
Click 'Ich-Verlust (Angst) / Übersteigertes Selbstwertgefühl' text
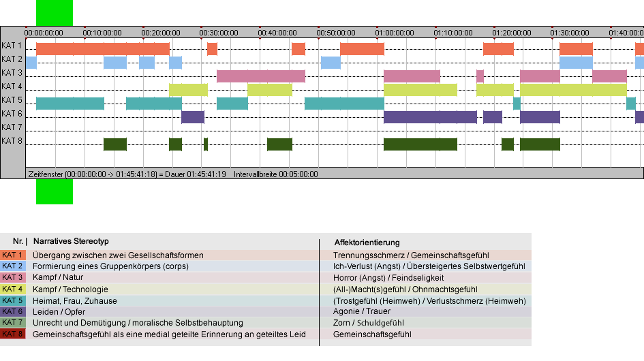click(429, 266)
